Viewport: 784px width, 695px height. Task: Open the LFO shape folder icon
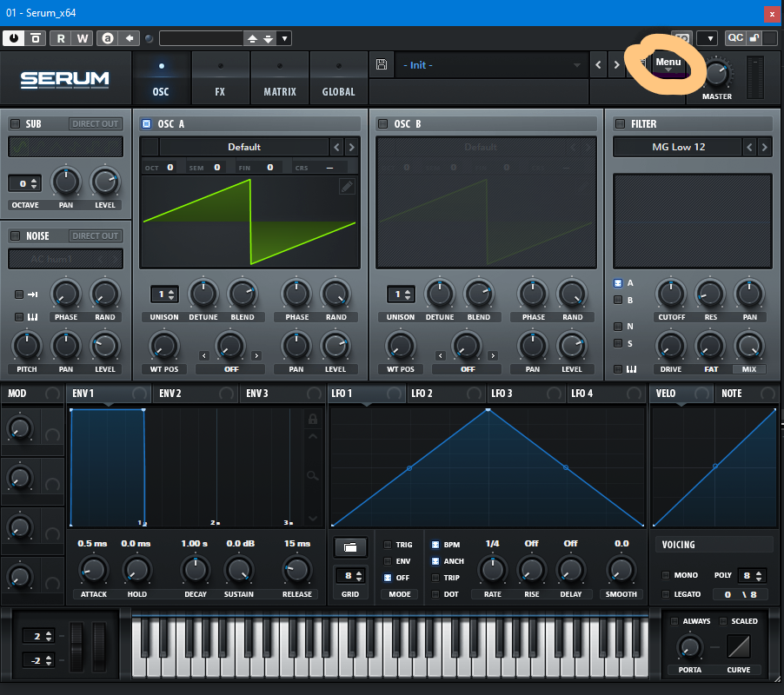pos(350,547)
